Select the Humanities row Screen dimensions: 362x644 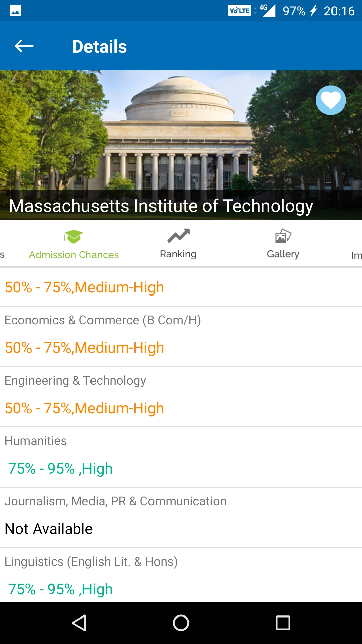coord(181,457)
